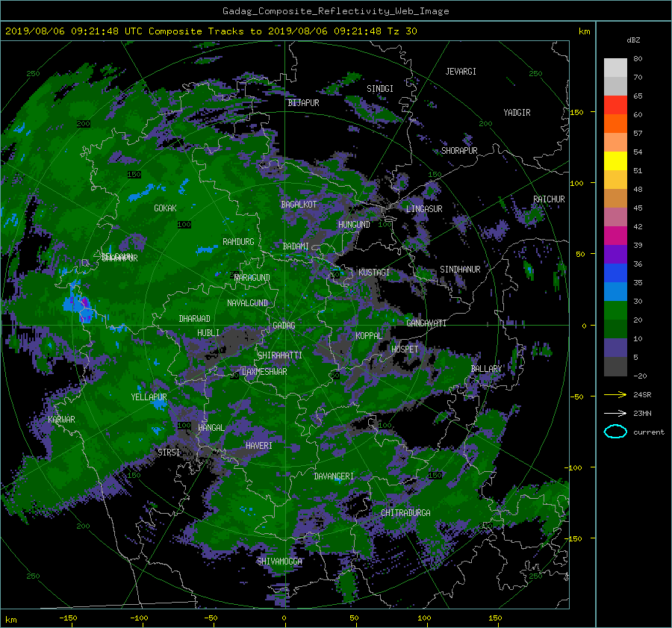Pick the red 60 dBZ color swatch
Image resolution: width=672 pixels, height=628 pixels.
615,105
